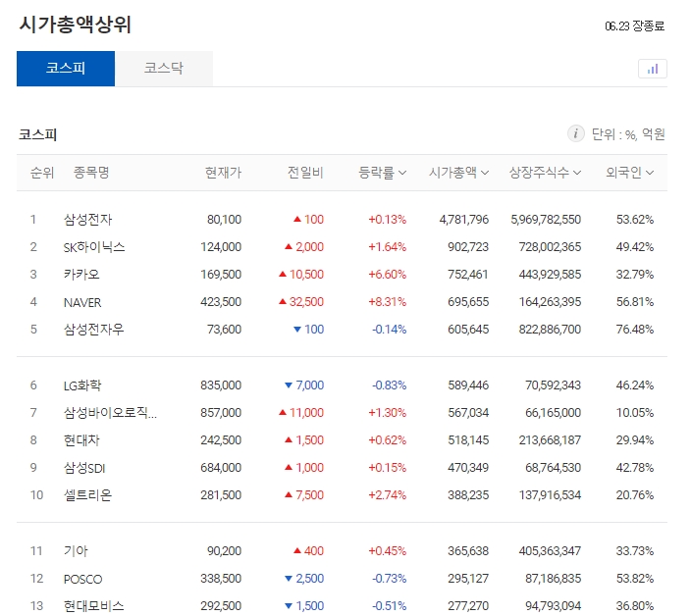Click the 전일비 column header
Image resolution: width=691 pixels, height=616 pixels.
305,173
